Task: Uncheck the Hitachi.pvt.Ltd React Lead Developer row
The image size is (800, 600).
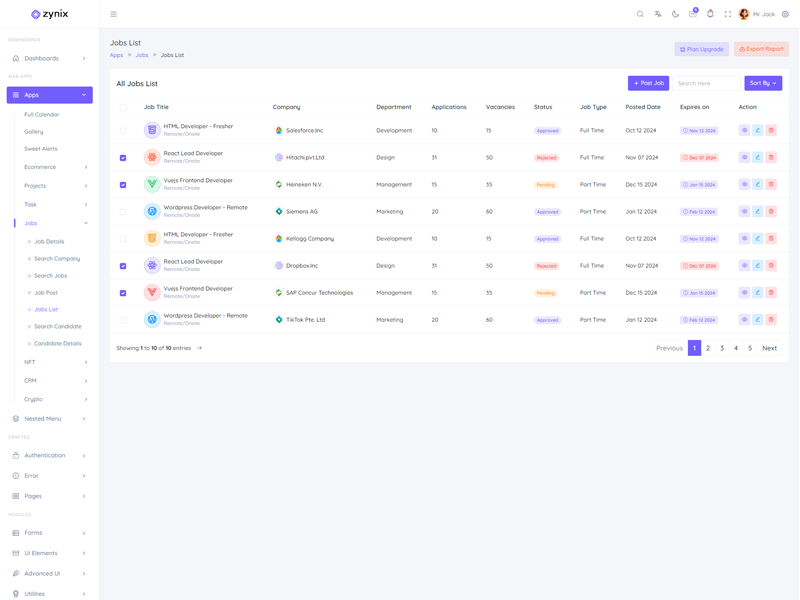Action: [x=123, y=157]
